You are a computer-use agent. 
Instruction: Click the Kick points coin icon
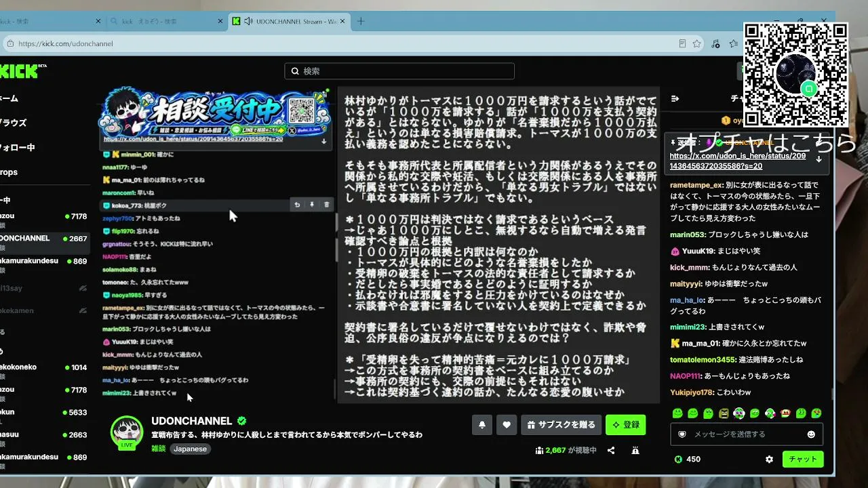[678, 460]
